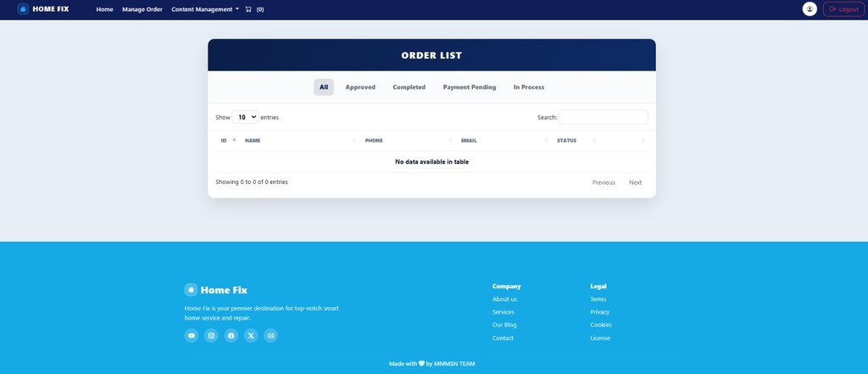Open the Facebook social icon
868x374 pixels.
pos(231,335)
